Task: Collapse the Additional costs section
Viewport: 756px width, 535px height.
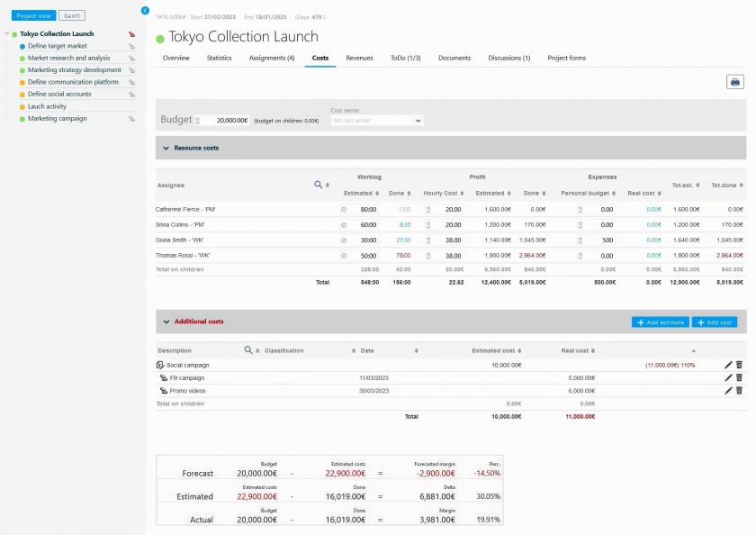Action: coord(166,322)
